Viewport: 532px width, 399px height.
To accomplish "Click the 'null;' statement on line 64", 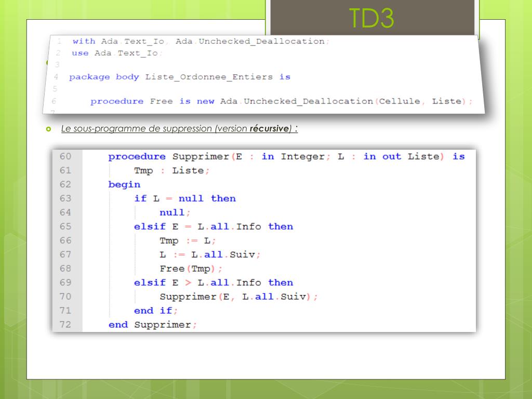I will click(x=175, y=212).
